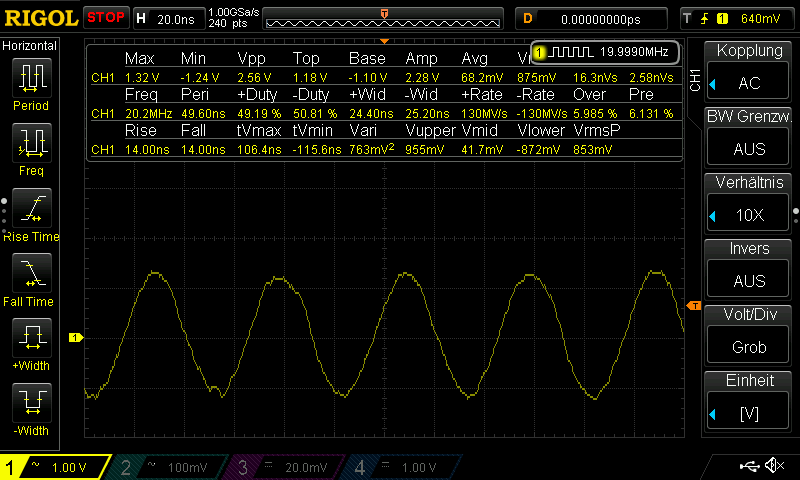Click the Vlower value -872mV
The image size is (800, 480).
538,149
